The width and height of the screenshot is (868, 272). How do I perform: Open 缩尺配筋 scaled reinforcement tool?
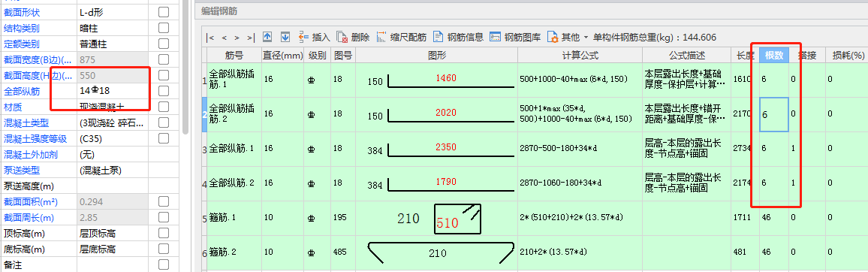(x=401, y=37)
